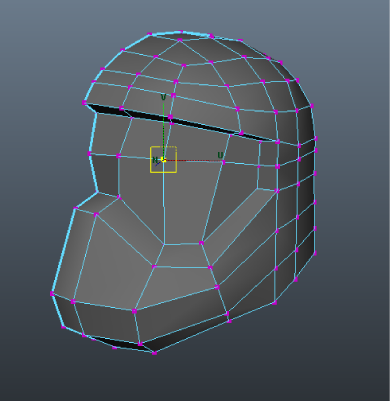
Task: Select the small trapezoid face below the faceplate
Action: (182, 256)
